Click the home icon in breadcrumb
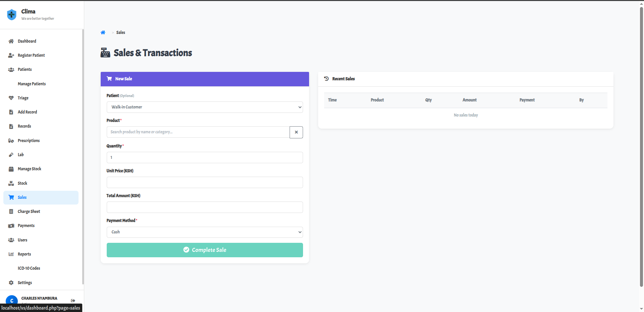Viewport: 644px width, 312px height. (x=103, y=33)
